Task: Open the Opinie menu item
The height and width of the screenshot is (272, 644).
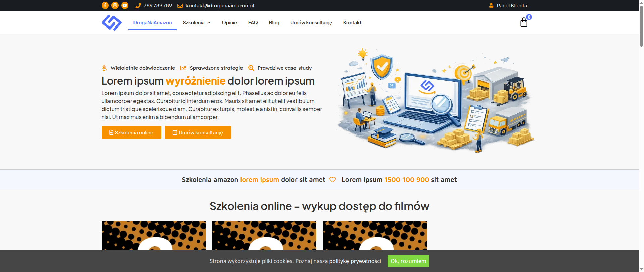Action: [x=229, y=23]
